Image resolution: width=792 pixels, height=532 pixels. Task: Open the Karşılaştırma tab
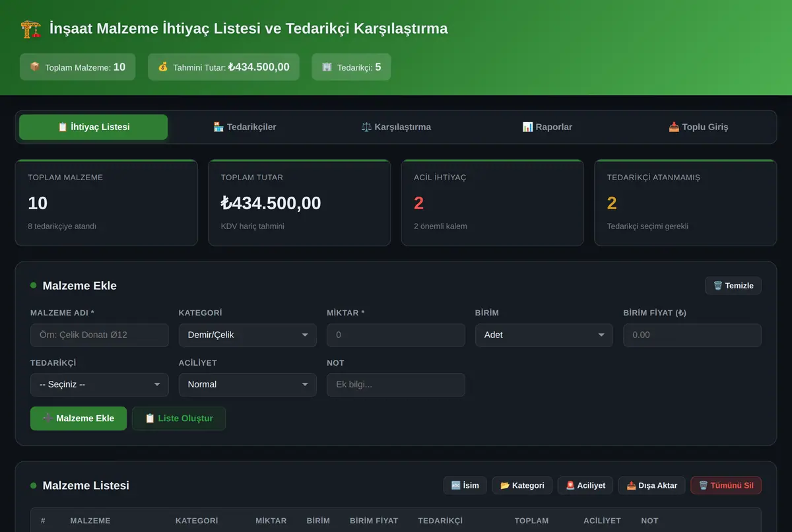click(396, 127)
